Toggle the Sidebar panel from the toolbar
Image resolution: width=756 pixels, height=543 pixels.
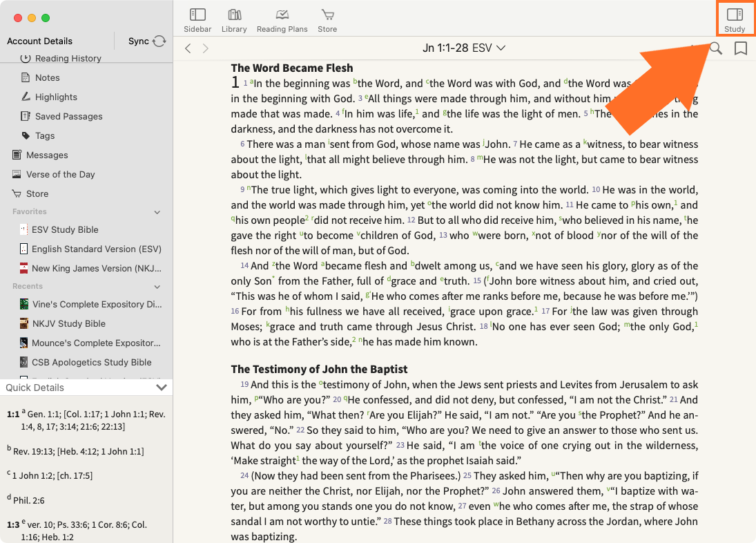coord(197,21)
